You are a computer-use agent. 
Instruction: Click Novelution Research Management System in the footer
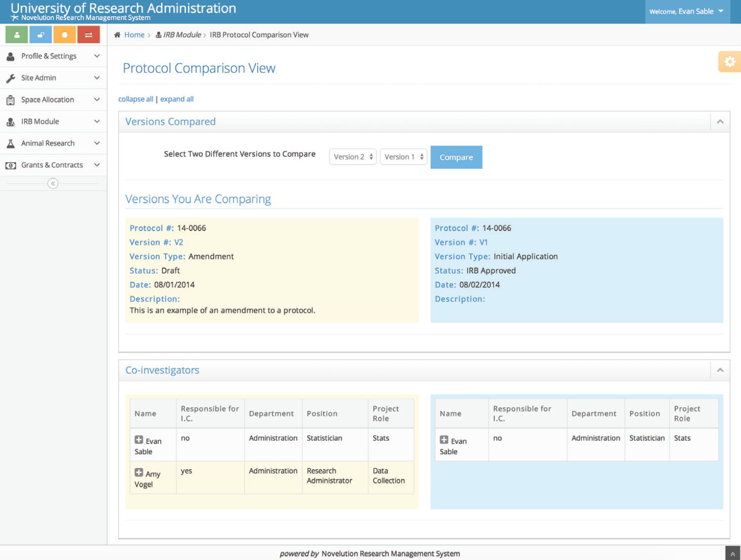[391, 554]
